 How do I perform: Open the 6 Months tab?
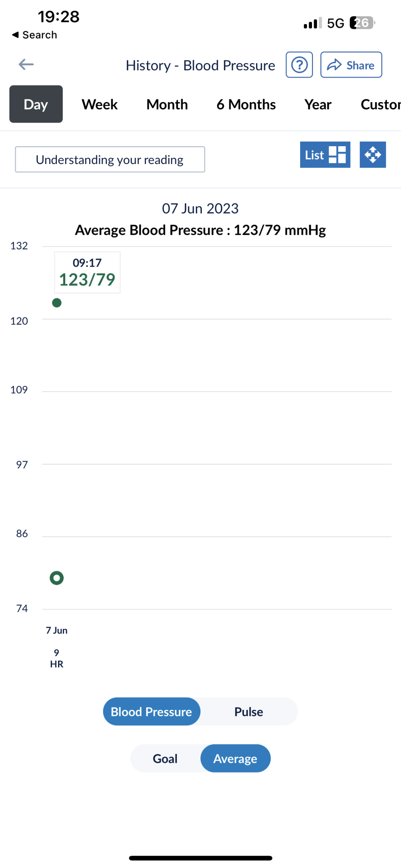[246, 104]
